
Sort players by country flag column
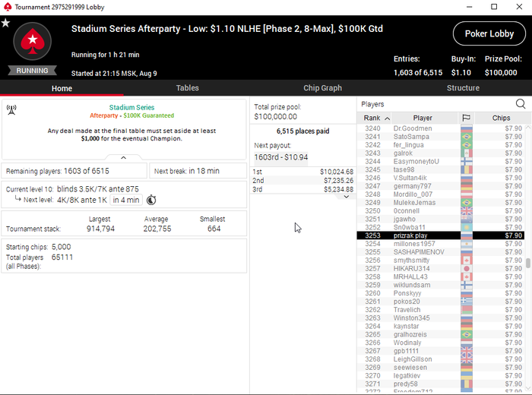point(466,118)
